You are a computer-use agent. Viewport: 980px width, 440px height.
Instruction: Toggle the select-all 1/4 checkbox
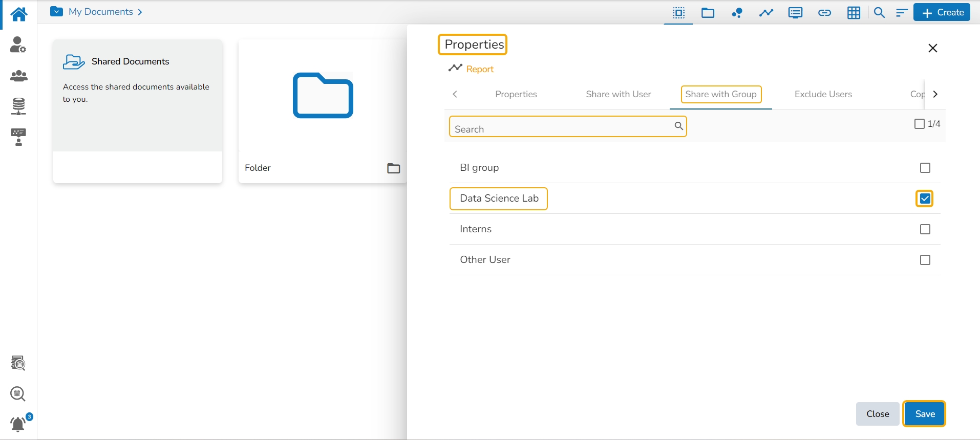(919, 124)
